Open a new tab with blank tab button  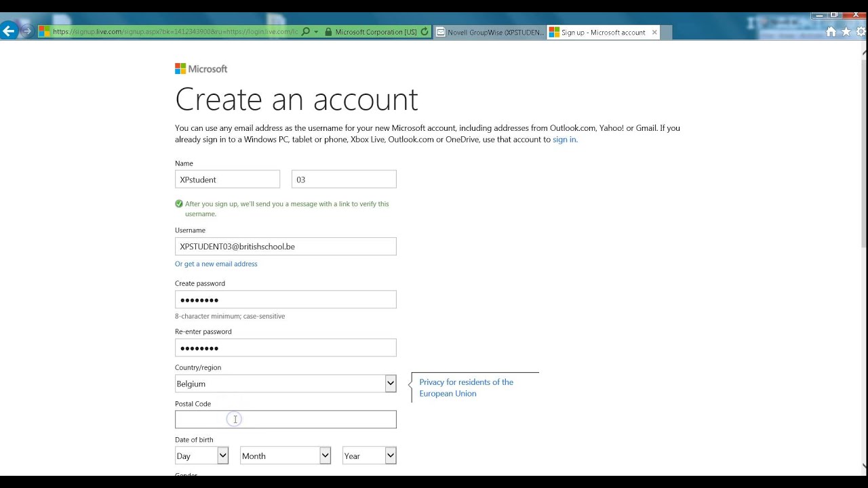[666, 32]
